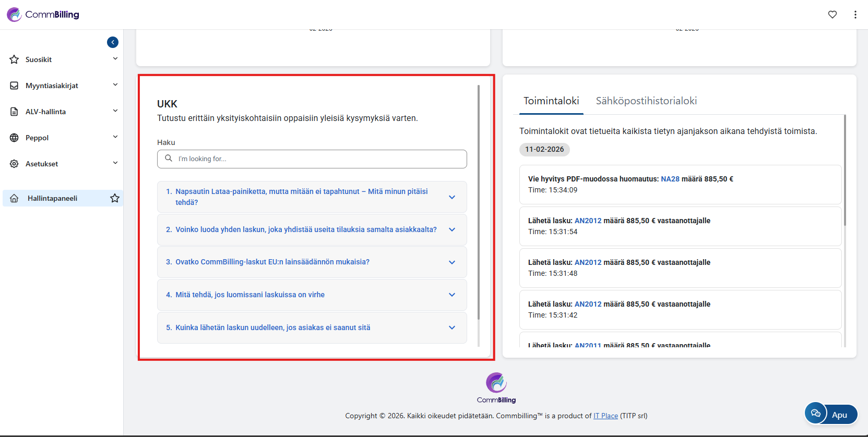Viewport: 868px width, 437px height.
Task: Click the Asetukset gear icon
Action: pyautogui.click(x=14, y=164)
